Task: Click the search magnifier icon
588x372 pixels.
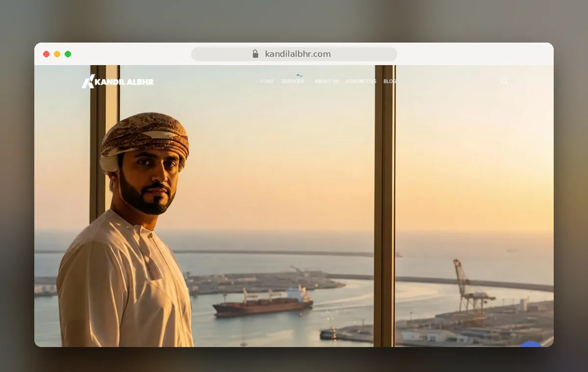Action: [504, 81]
